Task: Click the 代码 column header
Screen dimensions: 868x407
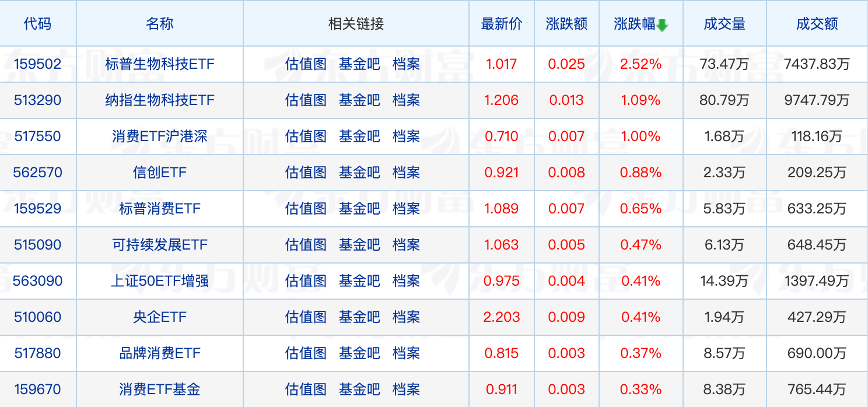Action: point(37,24)
